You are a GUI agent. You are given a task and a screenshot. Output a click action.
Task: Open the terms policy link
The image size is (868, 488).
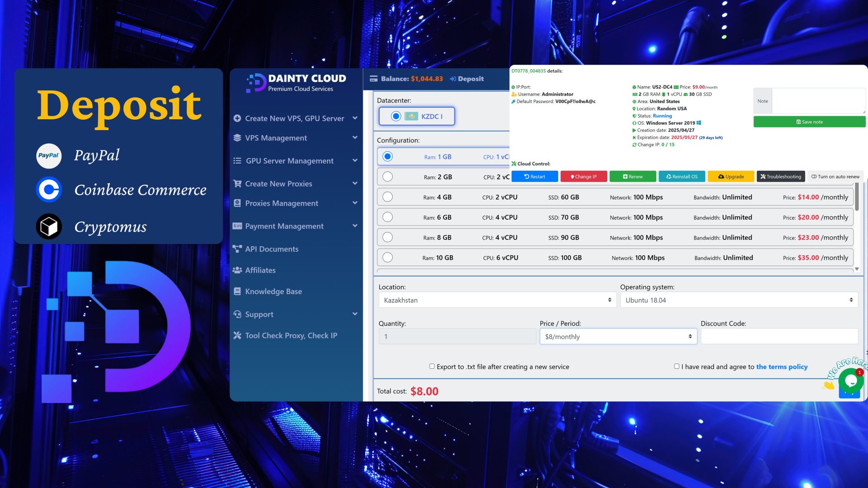click(782, 367)
